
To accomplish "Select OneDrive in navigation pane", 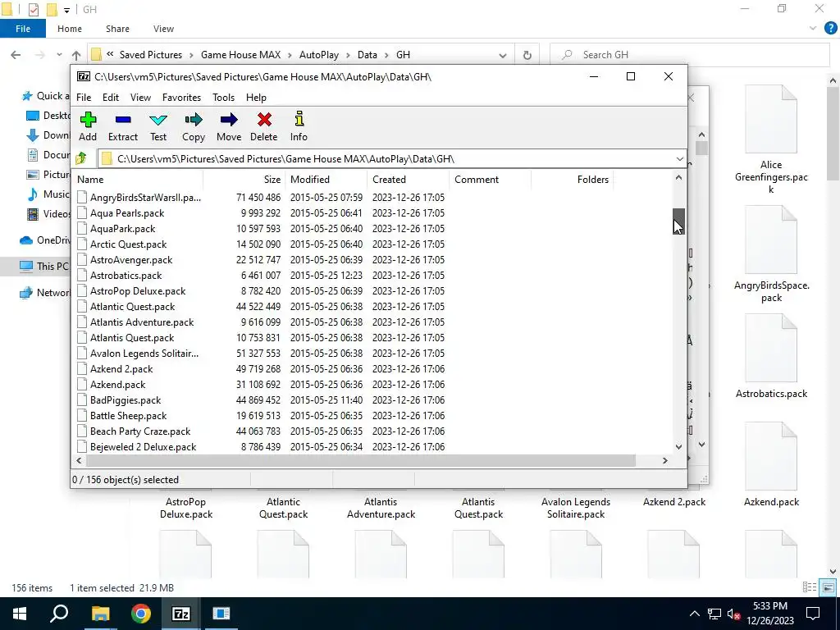I will [44, 240].
